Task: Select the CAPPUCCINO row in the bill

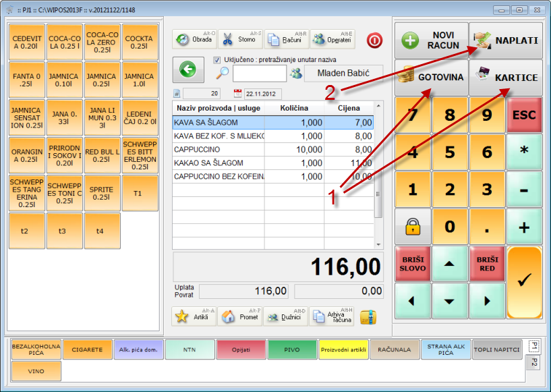Action: 219,149
